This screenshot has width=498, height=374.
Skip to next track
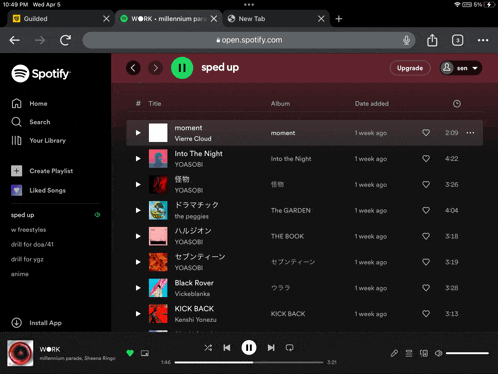[x=271, y=348]
